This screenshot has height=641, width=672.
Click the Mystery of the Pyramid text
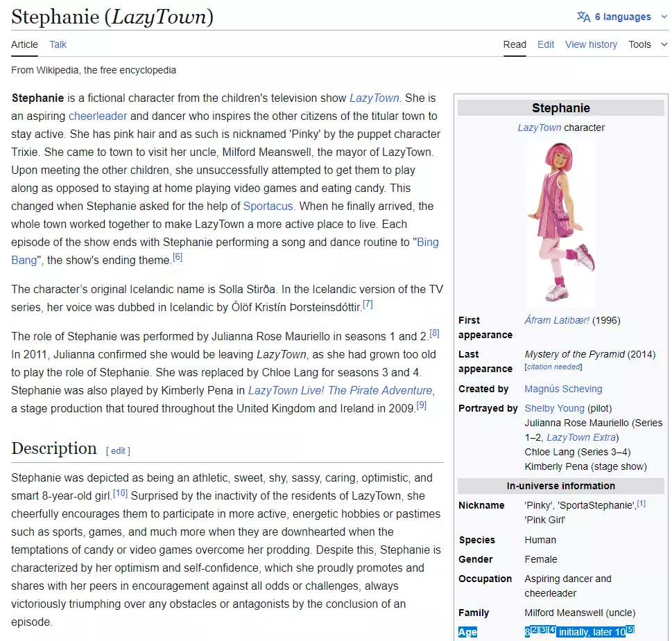coord(574,355)
